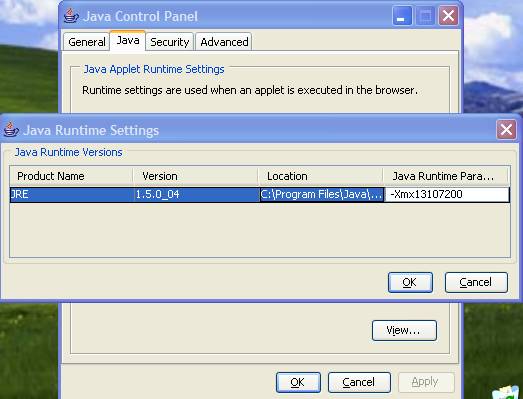
Task: Minimize the Java Control Panel window
Action: point(402,16)
